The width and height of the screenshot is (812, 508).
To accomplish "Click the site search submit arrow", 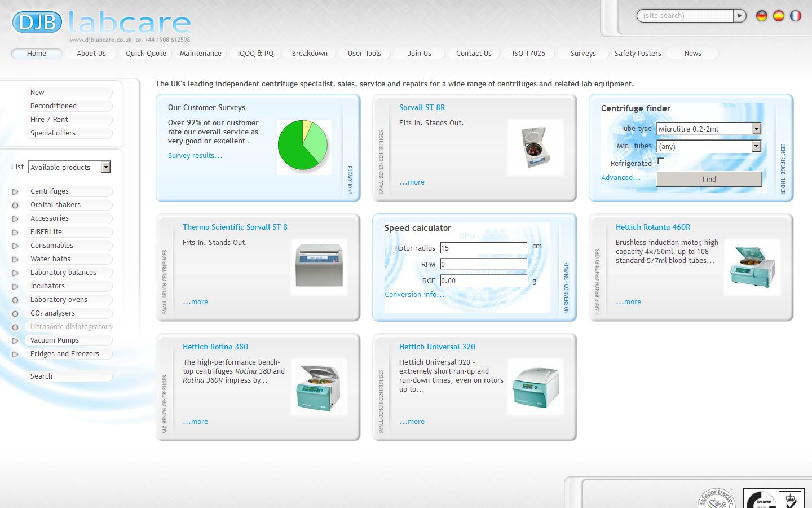I will point(739,16).
